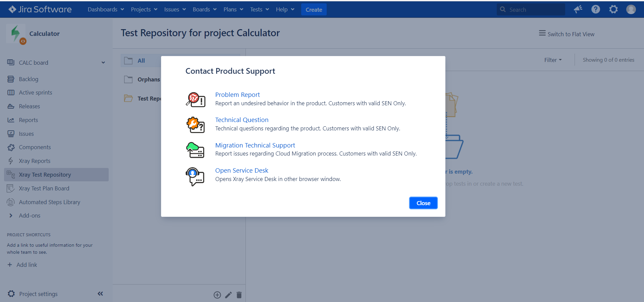Click the Calculator project name
The height and width of the screenshot is (302, 644).
coord(44,34)
